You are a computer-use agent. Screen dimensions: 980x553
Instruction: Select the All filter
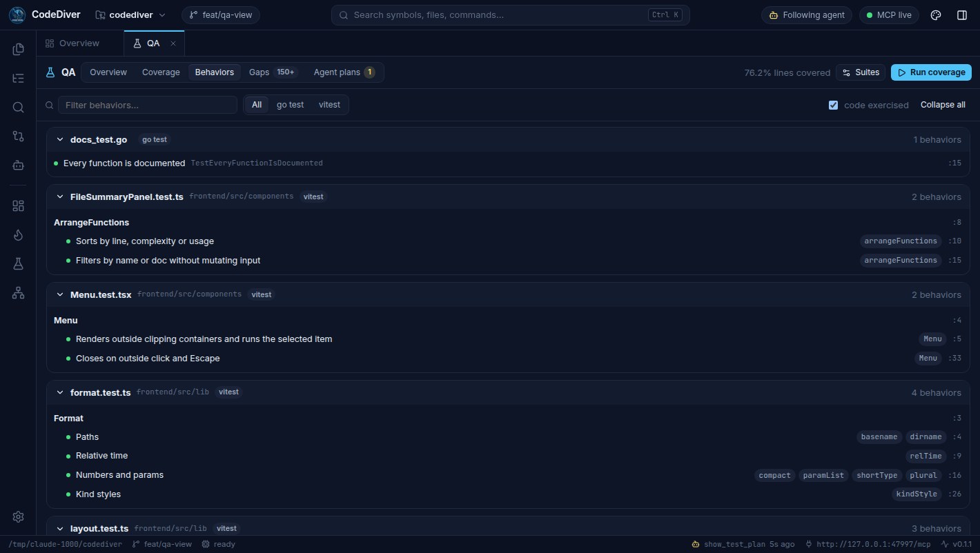tap(257, 105)
